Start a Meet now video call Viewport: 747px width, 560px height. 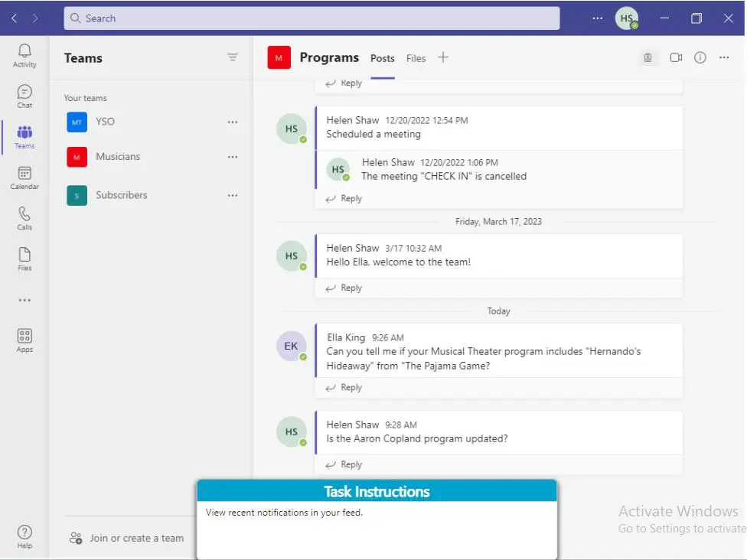(x=674, y=57)
